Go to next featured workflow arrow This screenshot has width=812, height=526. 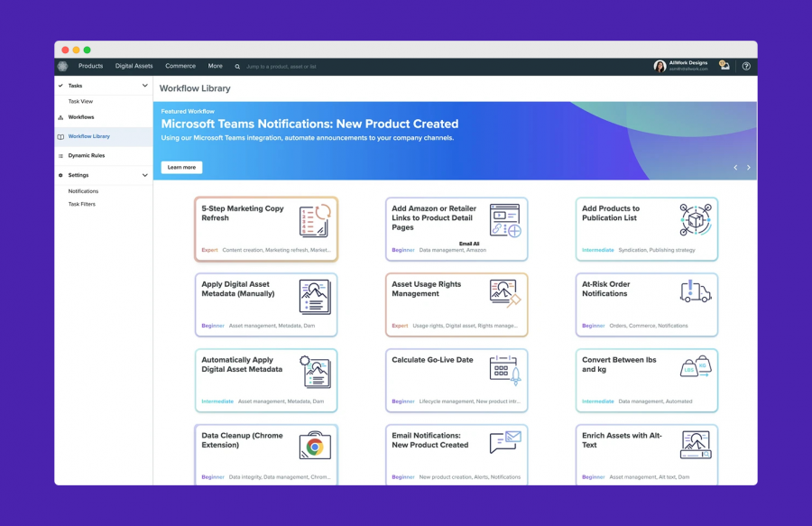[748, 167]
